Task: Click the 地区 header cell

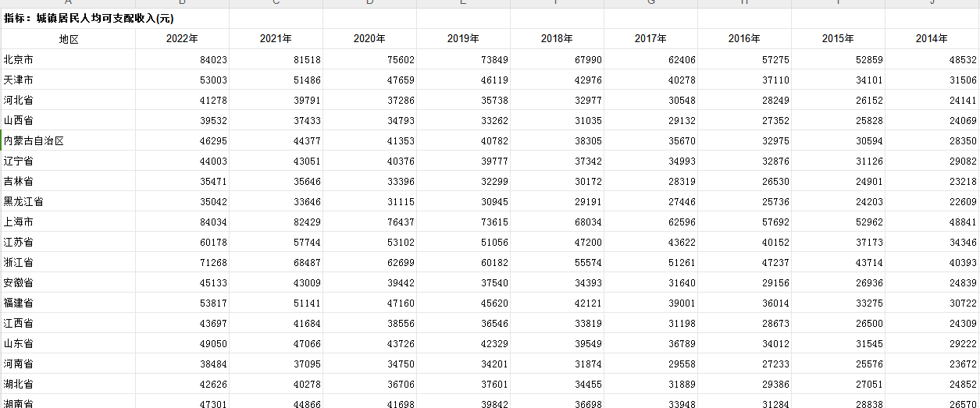Action: coord(69,39)
